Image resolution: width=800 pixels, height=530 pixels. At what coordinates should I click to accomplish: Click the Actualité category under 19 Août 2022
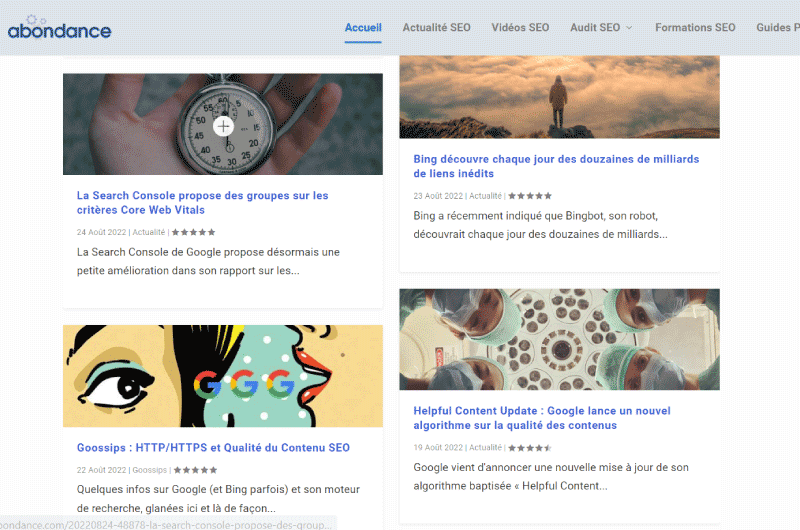coord(485,447)
